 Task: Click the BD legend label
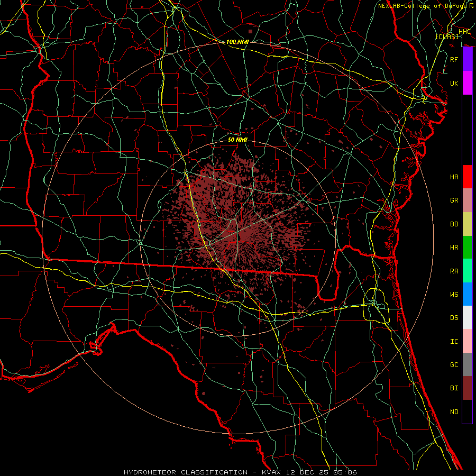point(454,224)
